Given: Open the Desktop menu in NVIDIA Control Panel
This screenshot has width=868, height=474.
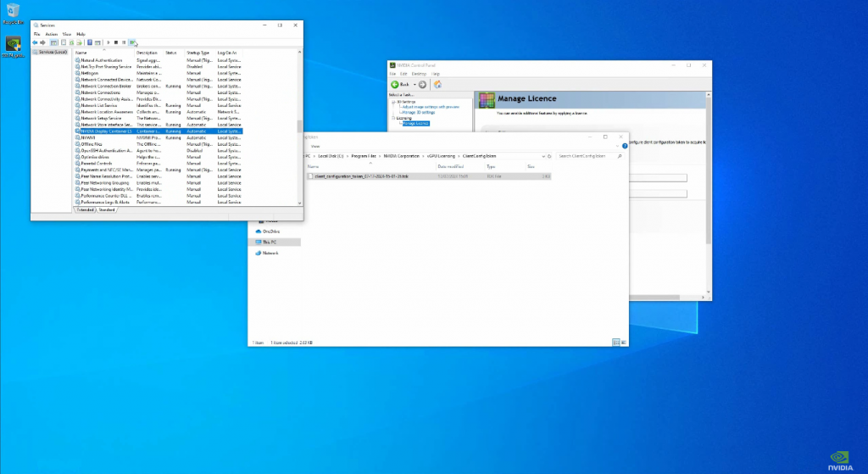Looking at the screenshot, I should pos(419,74).
